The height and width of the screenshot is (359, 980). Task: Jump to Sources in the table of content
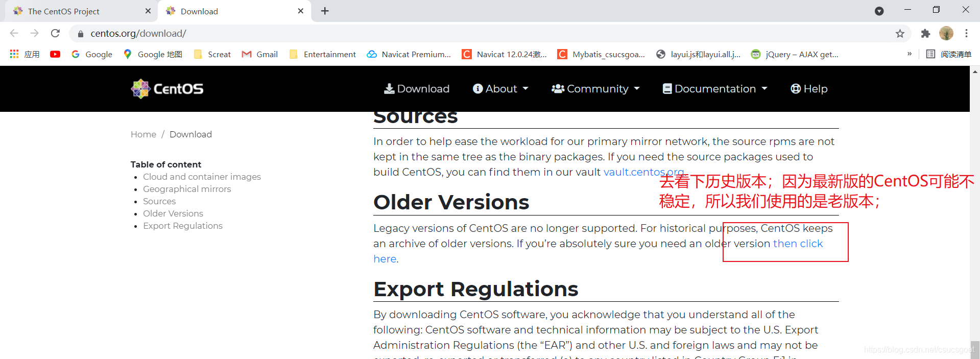click(159, 201)
